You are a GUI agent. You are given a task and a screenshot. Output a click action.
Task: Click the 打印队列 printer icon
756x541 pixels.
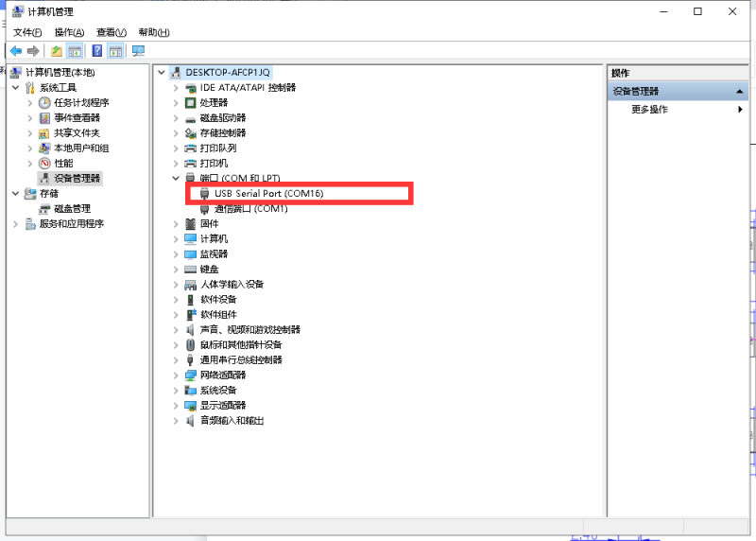click(x=191, y=148)
